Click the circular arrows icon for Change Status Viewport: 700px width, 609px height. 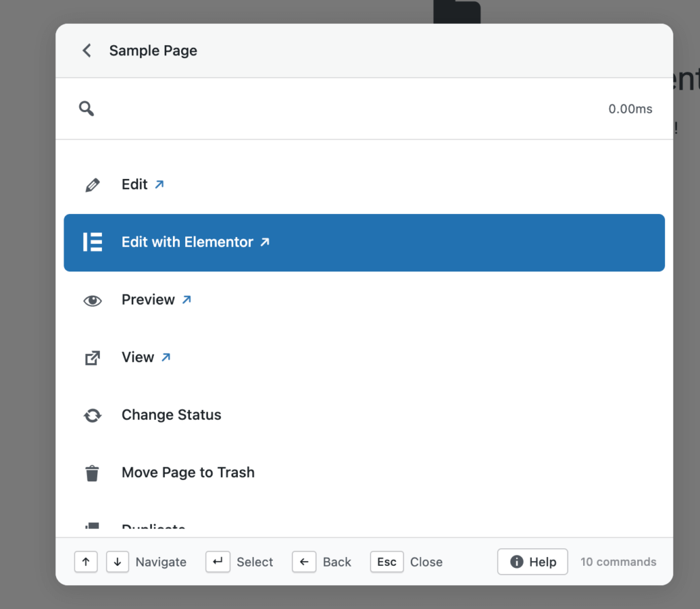92,414
